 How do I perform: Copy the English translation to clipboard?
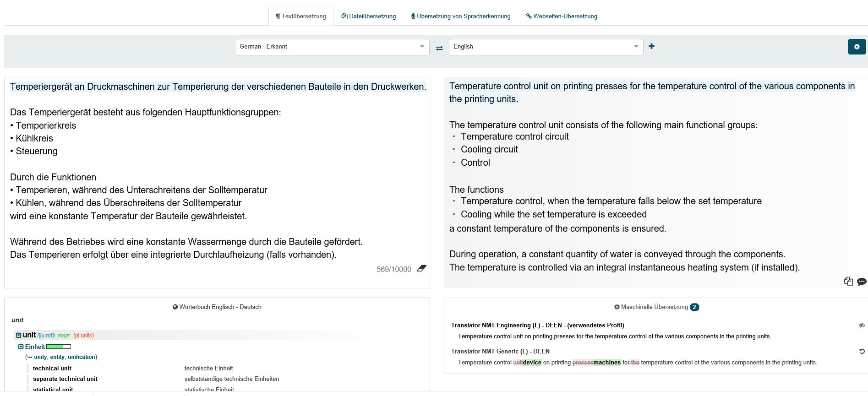pyautogui.click(x=848, y=281)
